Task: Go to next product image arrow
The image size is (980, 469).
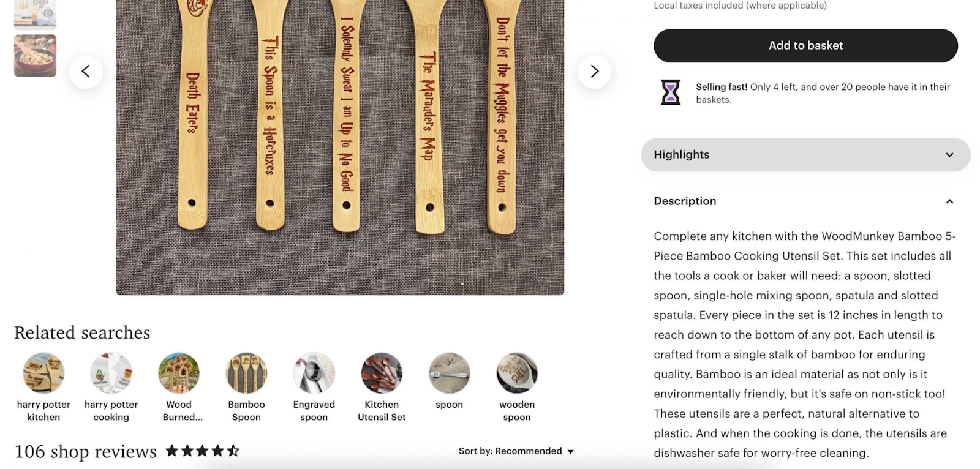Action: pyautogui.click(x=594, y=72)
